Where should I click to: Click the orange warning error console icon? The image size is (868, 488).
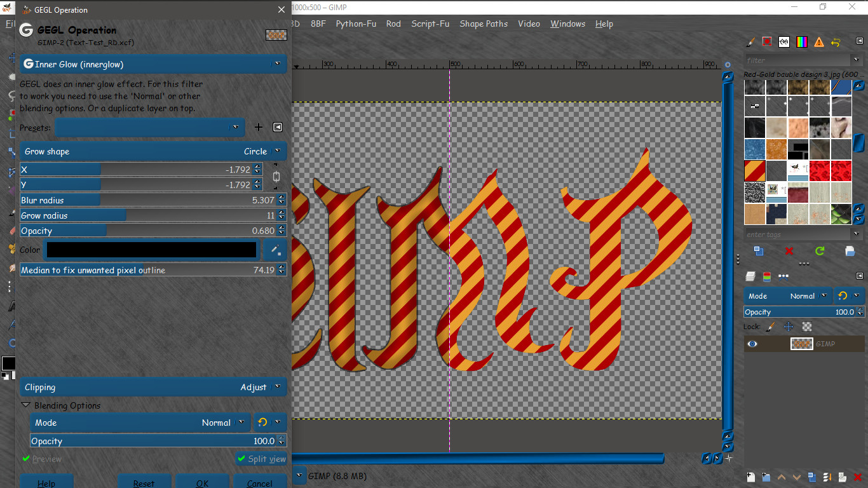[x=819, y=42]
